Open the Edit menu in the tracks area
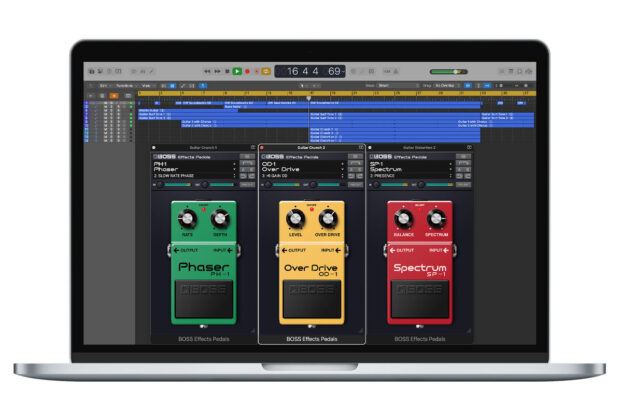 click(104, 85)
